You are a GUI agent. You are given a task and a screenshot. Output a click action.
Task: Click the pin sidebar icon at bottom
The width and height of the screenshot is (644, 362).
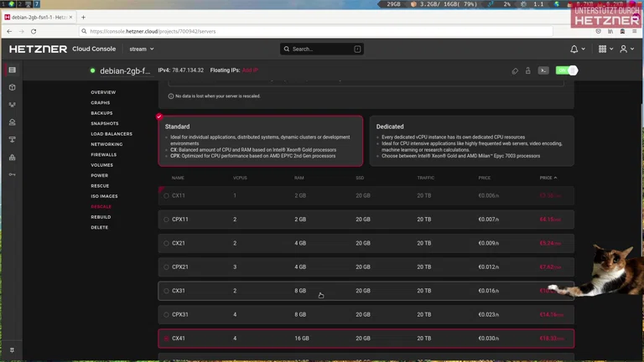[x=13, y=350]
